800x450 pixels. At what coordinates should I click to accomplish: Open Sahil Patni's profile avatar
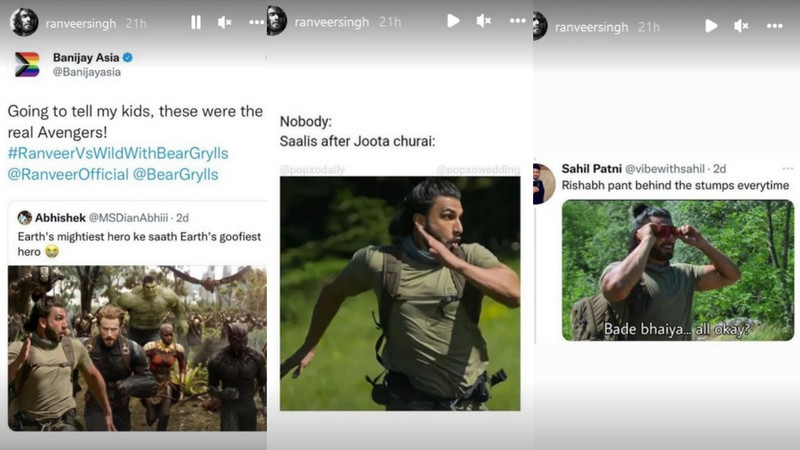click(x=544, y=184)
